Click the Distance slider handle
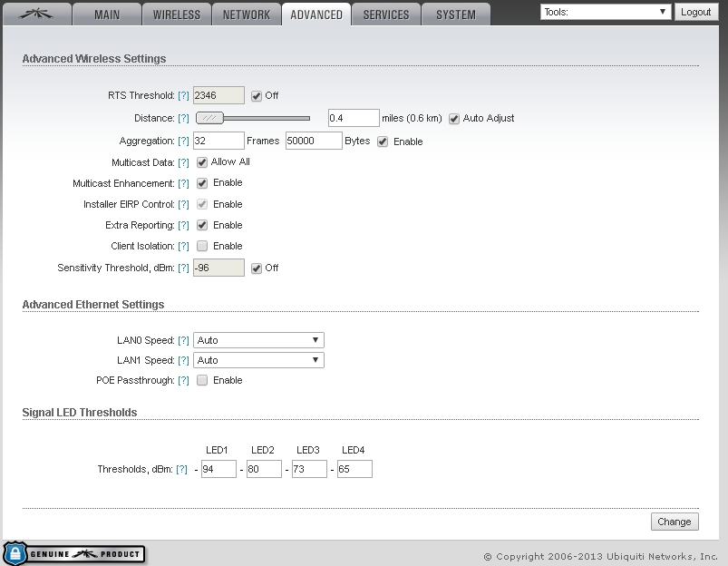This screenshot has width=728, height=566. click(x=209, y=118)
